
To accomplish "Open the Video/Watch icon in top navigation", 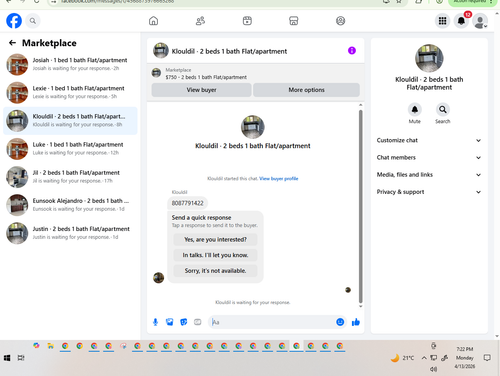I will coord(247,21).
